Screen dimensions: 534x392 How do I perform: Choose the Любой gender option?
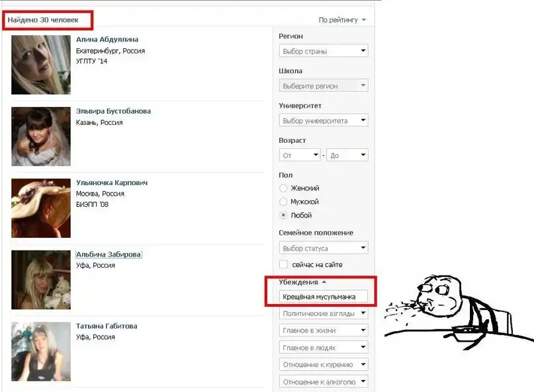click(284, 216)
